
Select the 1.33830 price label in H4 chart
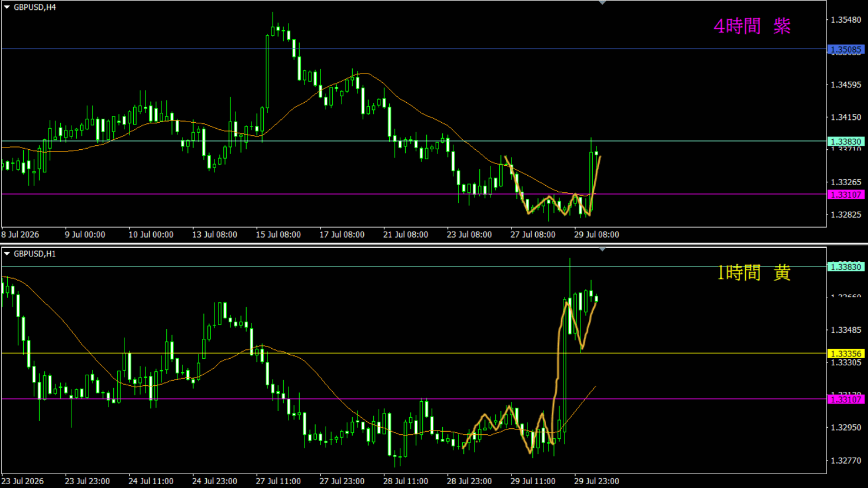pos(846,141)
